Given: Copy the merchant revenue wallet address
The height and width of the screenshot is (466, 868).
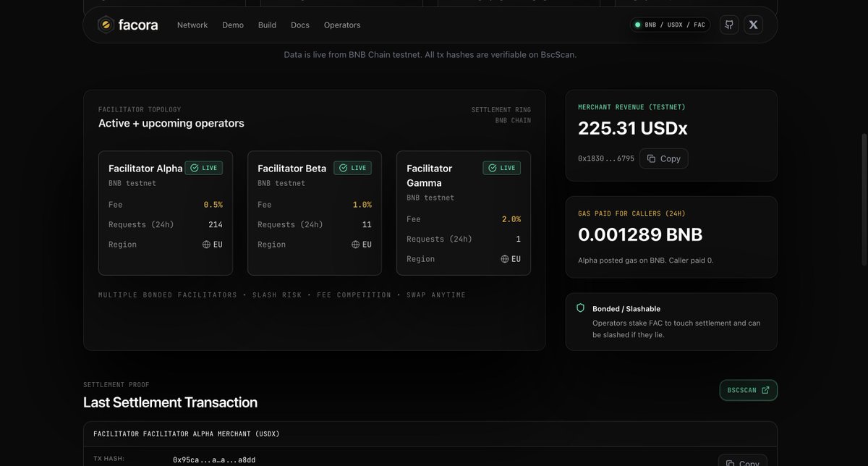Looking at the screenshot, I should coord(663,158).
